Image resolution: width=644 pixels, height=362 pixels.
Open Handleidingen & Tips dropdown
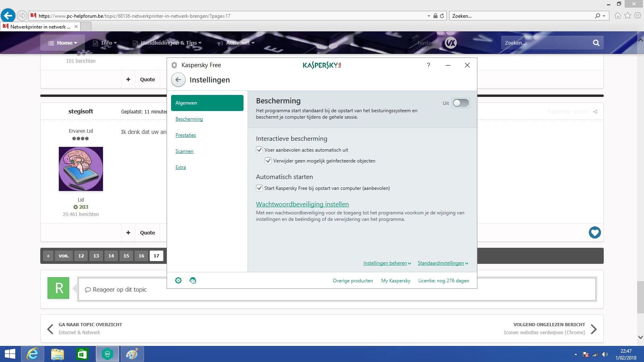pyautogui.click(x=167, y=43)
